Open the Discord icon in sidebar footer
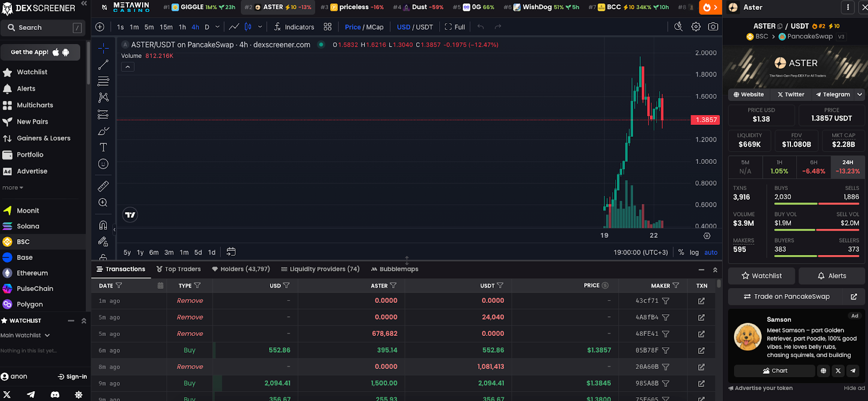Viewport: 868px width, 401px height. (55, 394)
